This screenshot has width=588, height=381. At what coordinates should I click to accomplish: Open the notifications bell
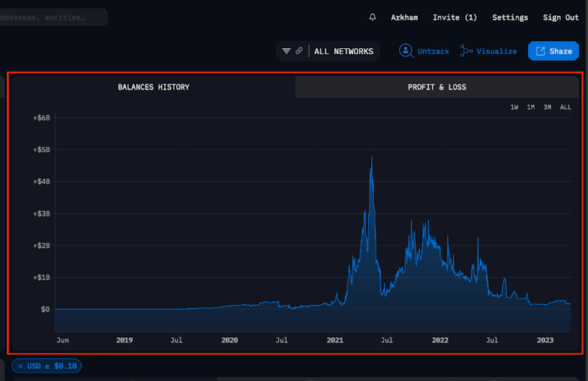pos(373,17)
